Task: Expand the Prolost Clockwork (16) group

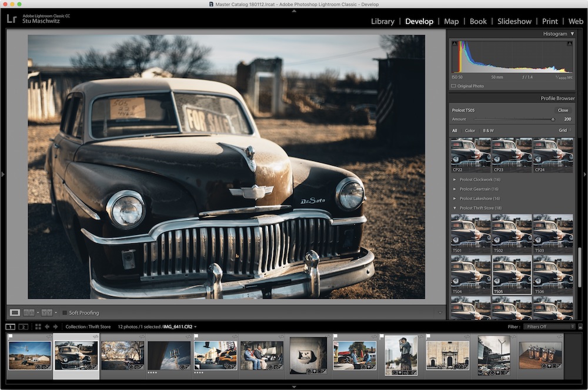Action: [455, 180]
